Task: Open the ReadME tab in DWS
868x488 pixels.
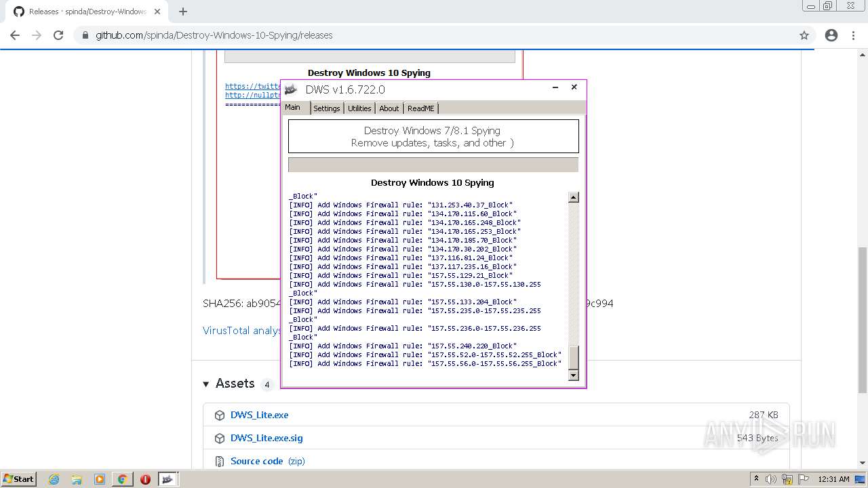Action: (421, 108)
